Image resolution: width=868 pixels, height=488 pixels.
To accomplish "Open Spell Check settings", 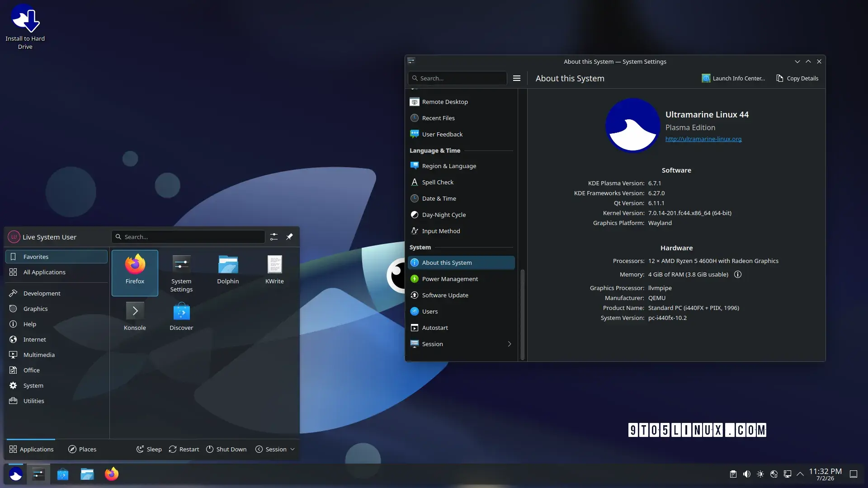I will point(461,182).
